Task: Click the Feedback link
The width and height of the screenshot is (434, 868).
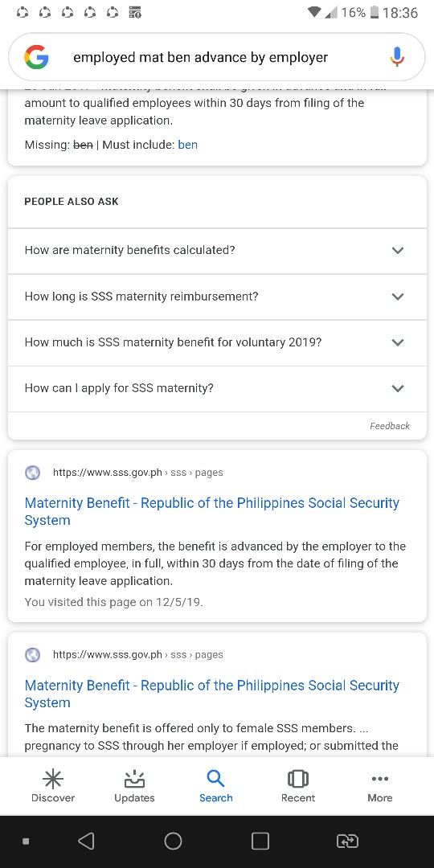Action: click(390, 426)
